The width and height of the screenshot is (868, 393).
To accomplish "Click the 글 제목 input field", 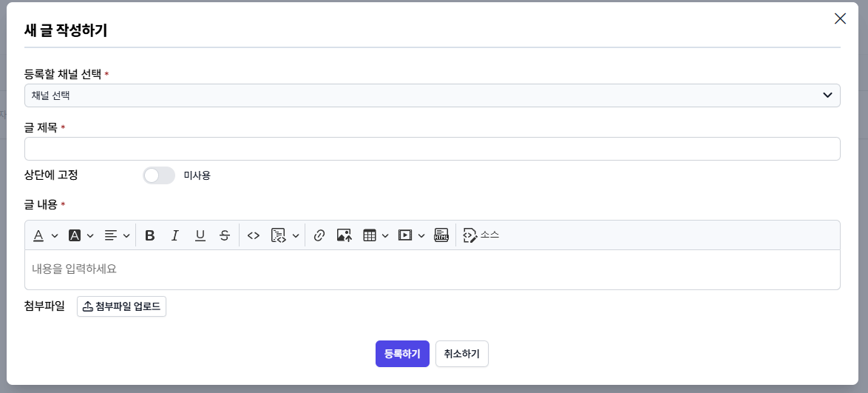I will point(432,149).
